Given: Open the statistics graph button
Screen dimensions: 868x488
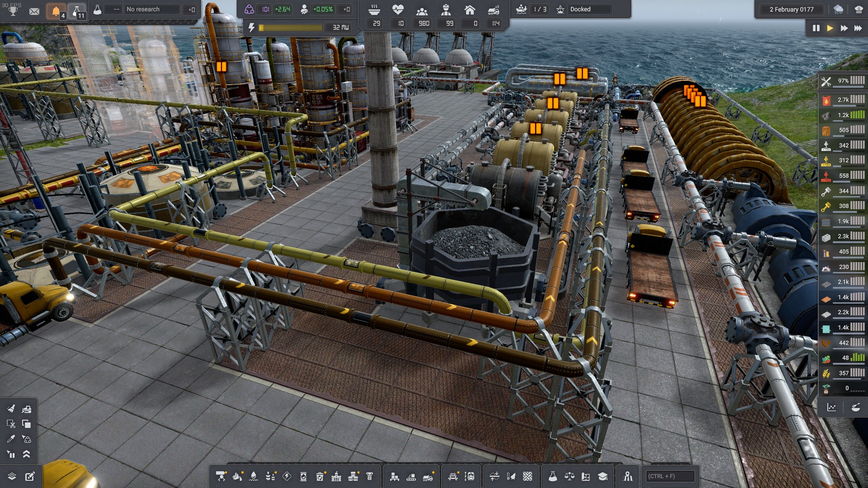Looking at the screenshot, I should (832, 408).
